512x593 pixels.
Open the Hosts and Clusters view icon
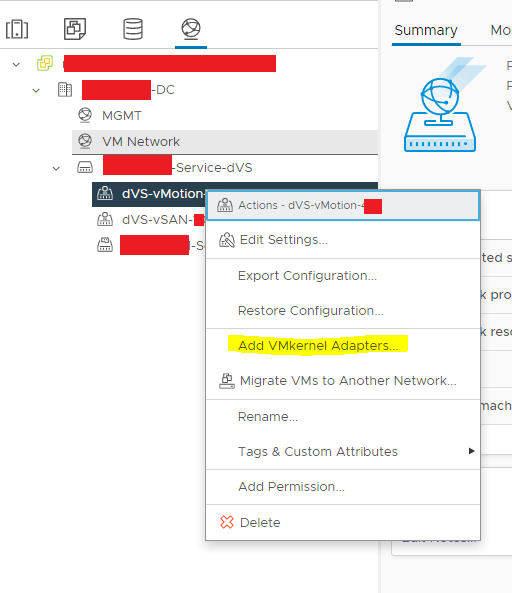[x=17, y=29]
